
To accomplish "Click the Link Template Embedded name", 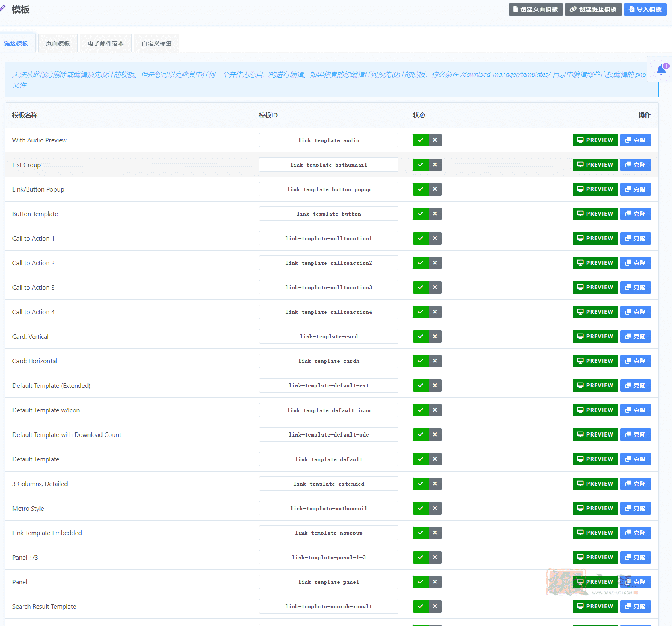I will coord(47,533).
